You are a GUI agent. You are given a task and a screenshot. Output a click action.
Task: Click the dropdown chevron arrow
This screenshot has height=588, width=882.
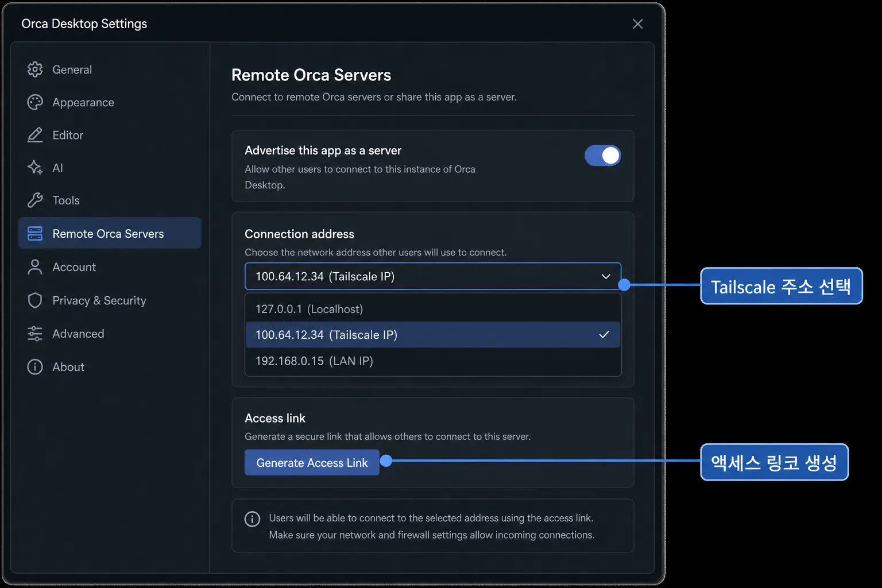[606, 276]
